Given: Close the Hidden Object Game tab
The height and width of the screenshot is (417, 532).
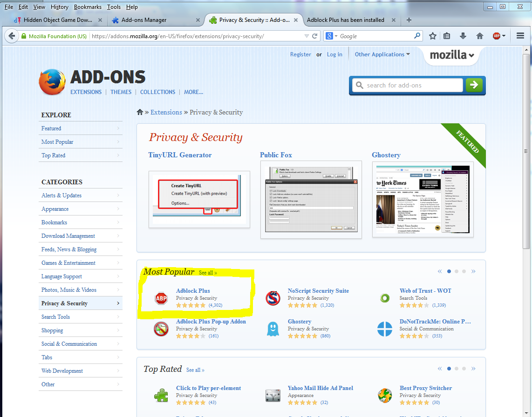Looking at the screenshot, I should 100,20.
